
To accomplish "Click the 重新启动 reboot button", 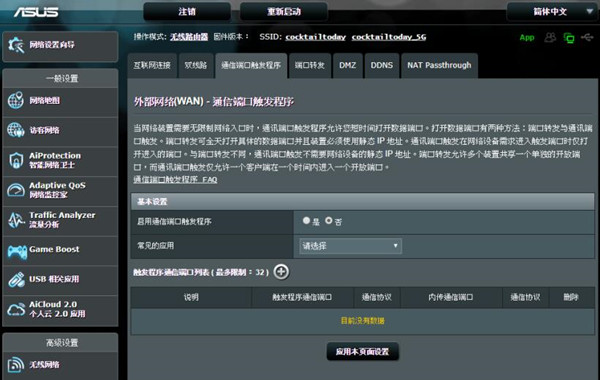I will (284, 12).
